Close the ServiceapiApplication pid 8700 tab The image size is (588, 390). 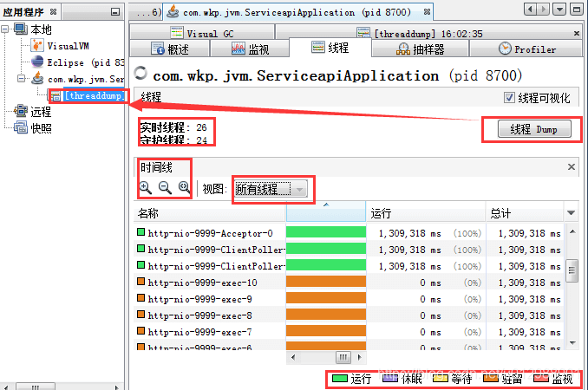[x=427, y=12]
